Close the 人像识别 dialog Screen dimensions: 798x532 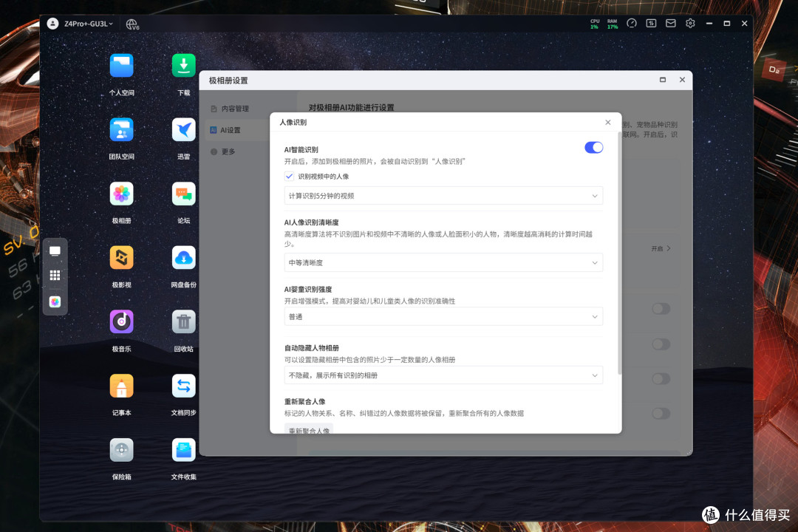607,122
